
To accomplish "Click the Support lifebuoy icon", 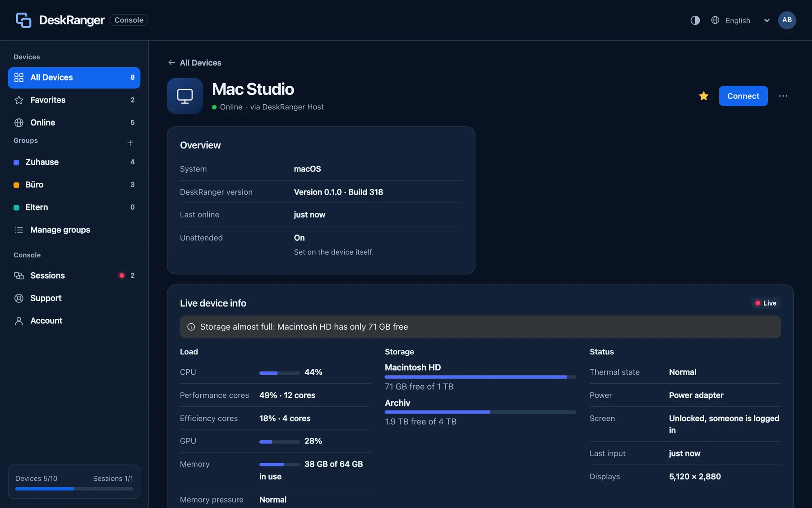I will click(x=19, y=298).
